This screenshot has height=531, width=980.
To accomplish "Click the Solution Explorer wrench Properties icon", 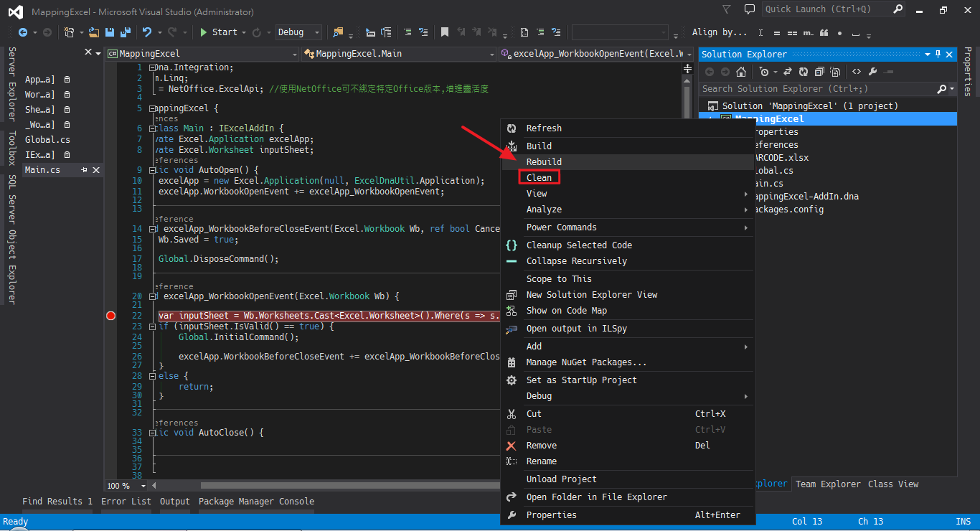I will click(872, 72).
